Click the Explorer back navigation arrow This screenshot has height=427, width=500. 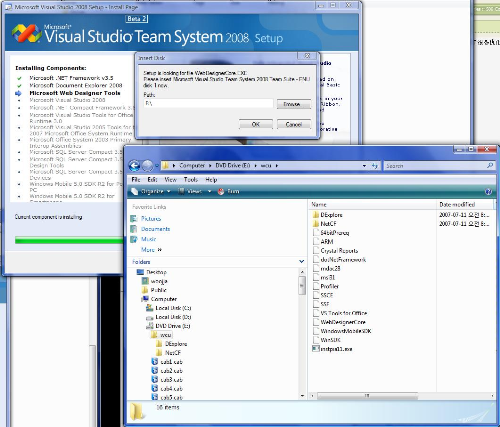(134, 165)
